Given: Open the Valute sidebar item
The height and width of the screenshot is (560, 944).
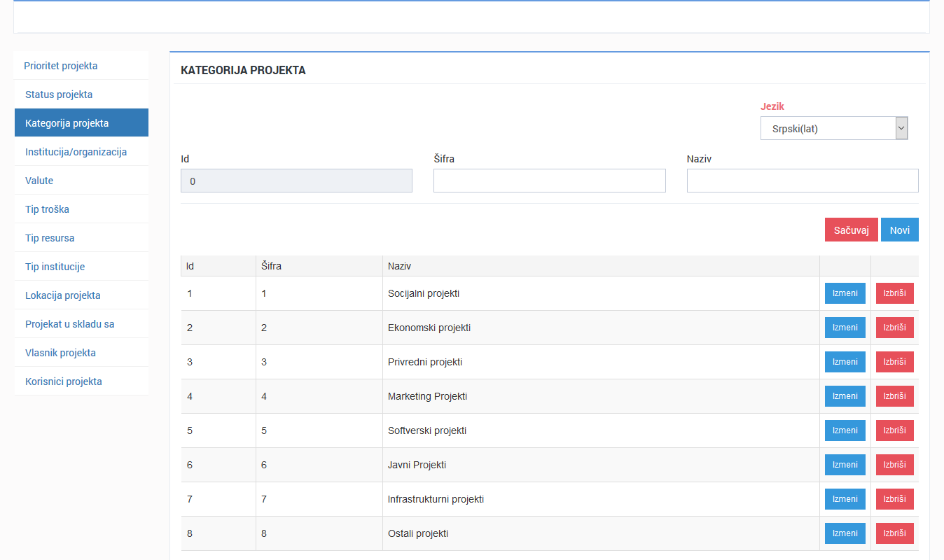Looking at the screenshot, I should coord(39,181).
